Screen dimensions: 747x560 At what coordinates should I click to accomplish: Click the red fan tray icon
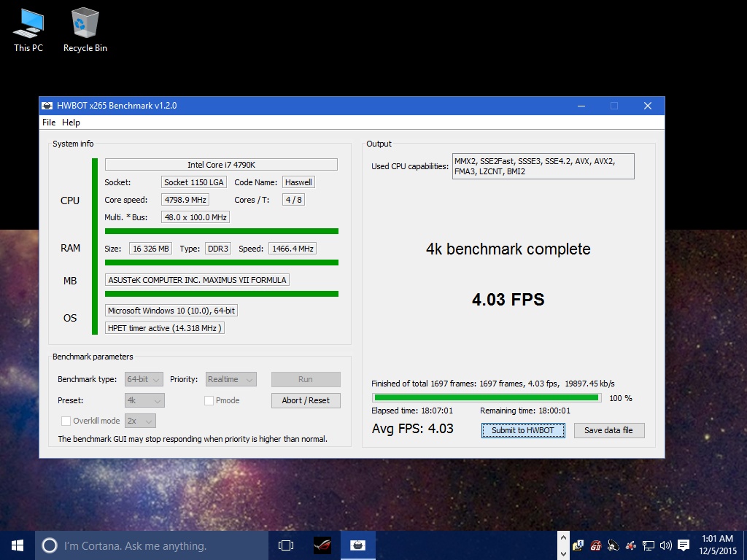point(631,545)
